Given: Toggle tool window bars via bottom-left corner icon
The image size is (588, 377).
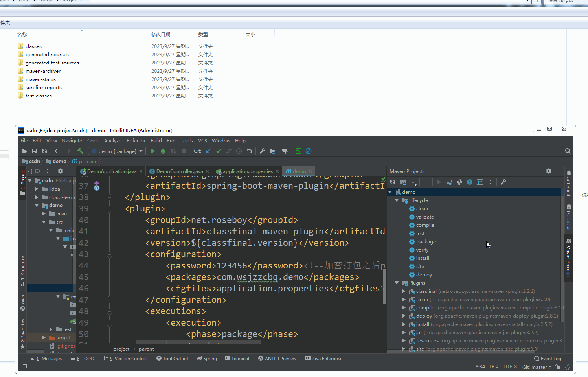Looking at the screenshot, I should (24, 367).
